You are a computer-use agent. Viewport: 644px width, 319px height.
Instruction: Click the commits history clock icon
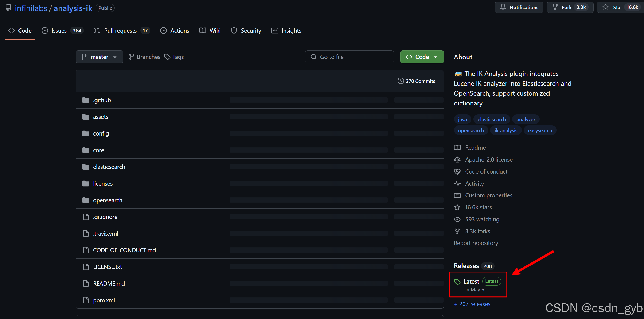coord(401,81)
